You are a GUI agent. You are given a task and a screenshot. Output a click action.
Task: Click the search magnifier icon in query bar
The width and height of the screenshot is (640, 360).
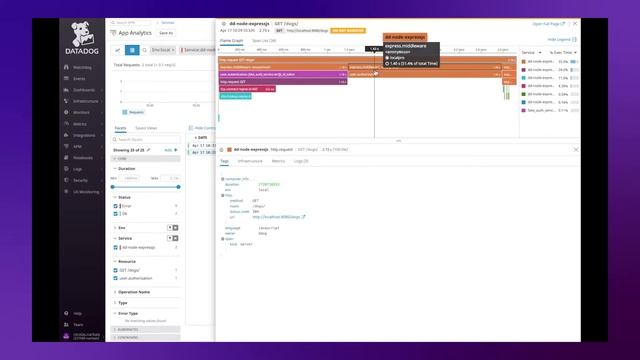[x=144, y=50]
